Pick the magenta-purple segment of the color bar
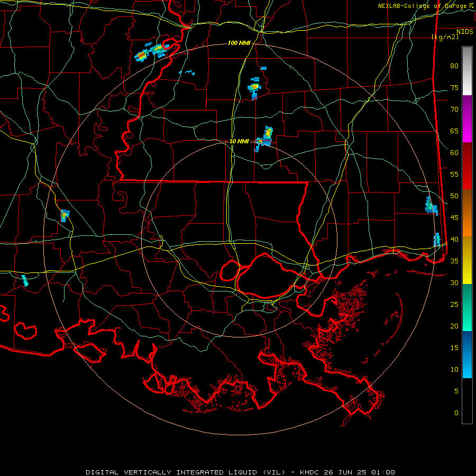This screenshot has width=476, height=476. click(467, 118)
